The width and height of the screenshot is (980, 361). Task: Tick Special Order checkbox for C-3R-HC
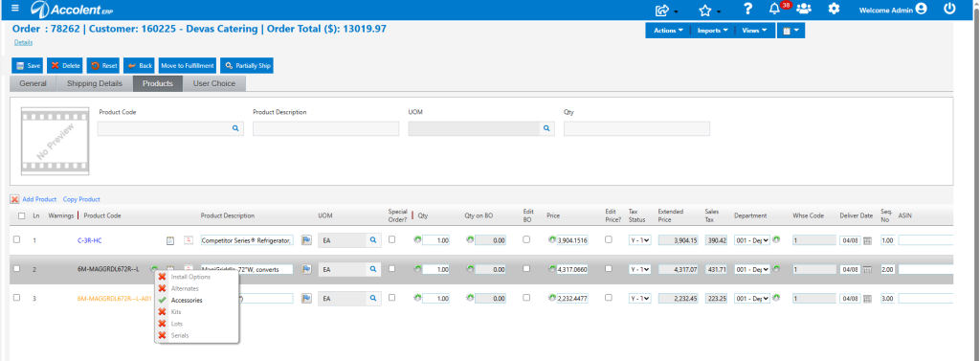pyautogui.click(x=391, y=239)
